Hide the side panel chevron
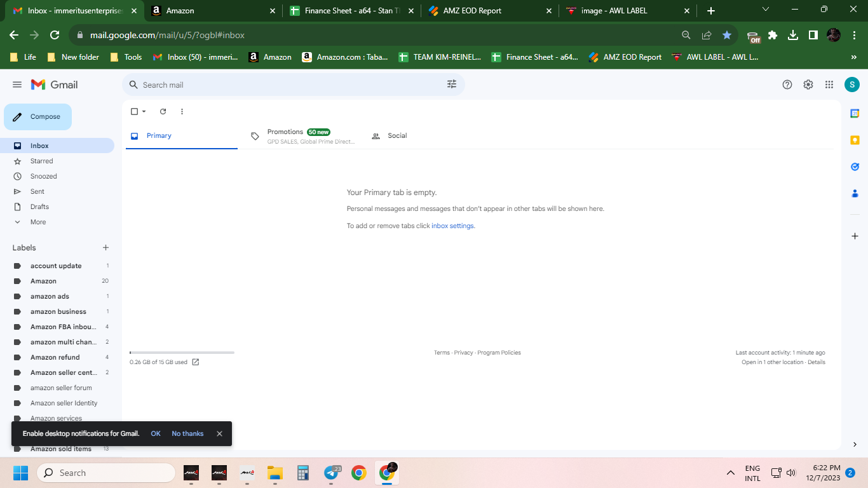This screenshot has height=488, width=868. coord(855,444)
